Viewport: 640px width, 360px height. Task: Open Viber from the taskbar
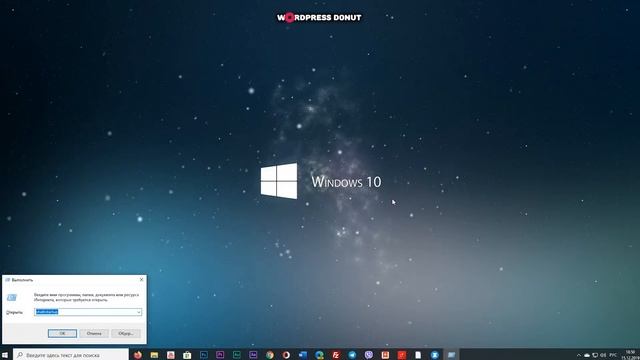[369, 355]
